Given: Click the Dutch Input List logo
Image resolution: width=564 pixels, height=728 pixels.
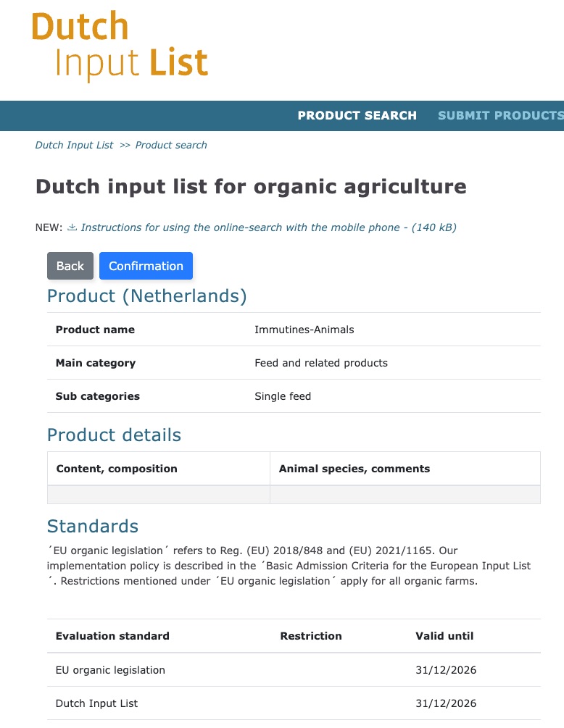Looking at the screenshot, I should click(x=120, y=46).
